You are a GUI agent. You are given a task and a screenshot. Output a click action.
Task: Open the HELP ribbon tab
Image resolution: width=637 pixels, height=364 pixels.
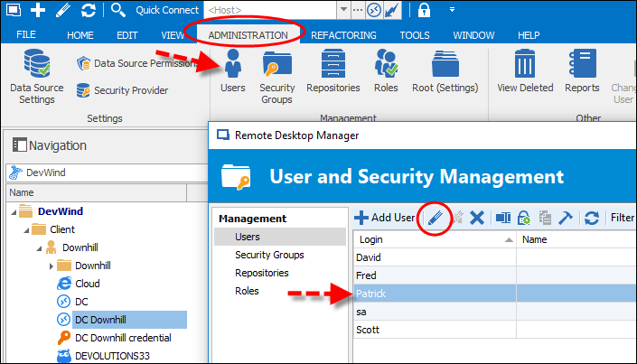click(529, 35)
